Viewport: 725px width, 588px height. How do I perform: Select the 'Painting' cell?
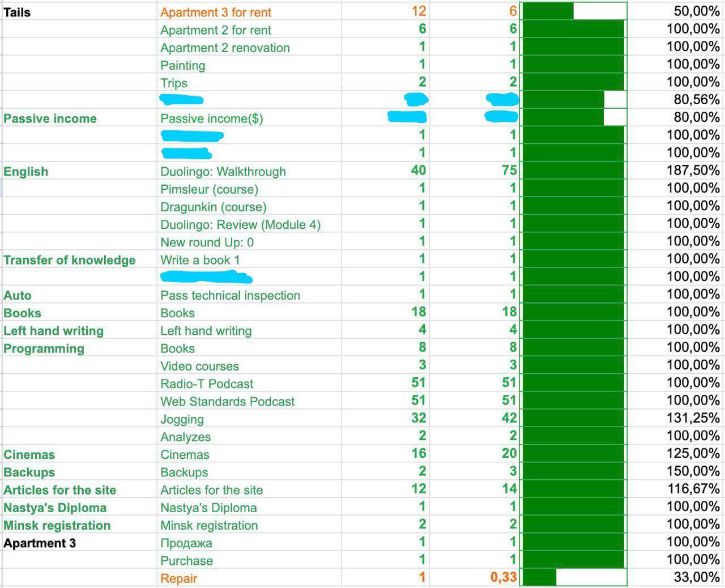[249, 65]
